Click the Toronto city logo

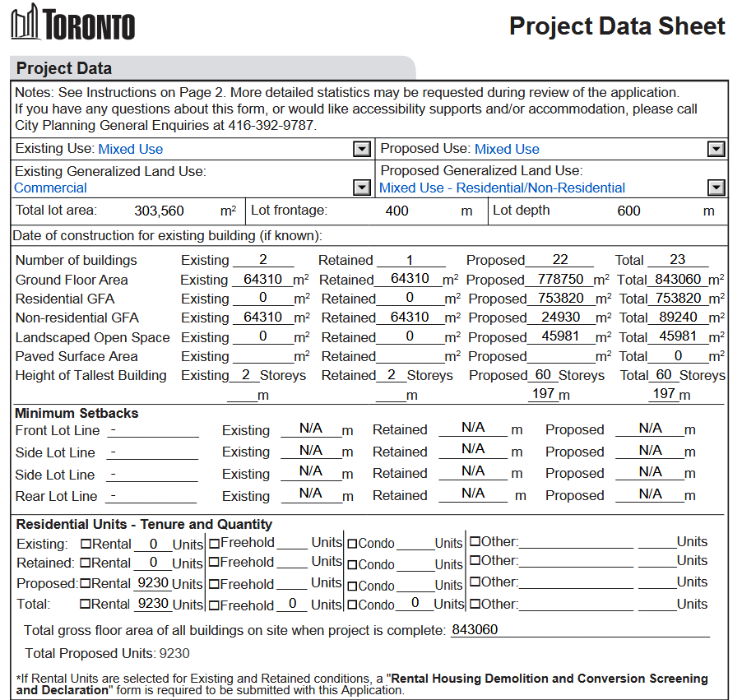pos(72,23)
